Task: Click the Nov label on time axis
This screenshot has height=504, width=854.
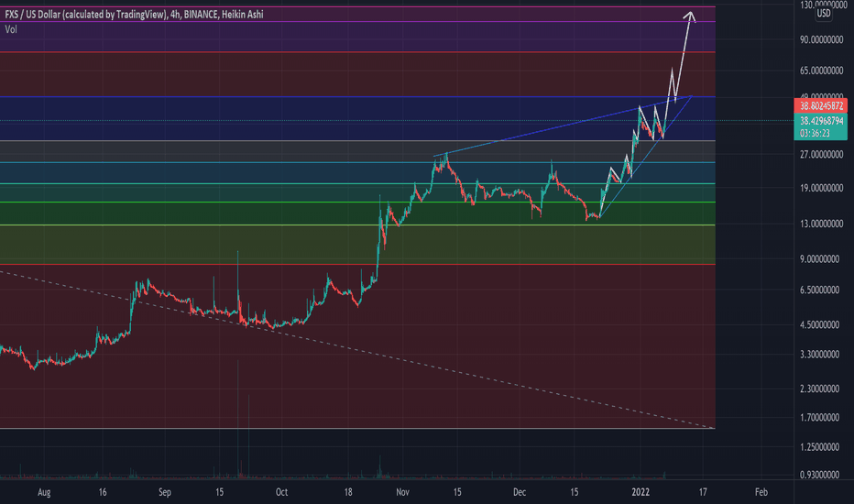Action: pyautogui.click(x=402, y=493)
